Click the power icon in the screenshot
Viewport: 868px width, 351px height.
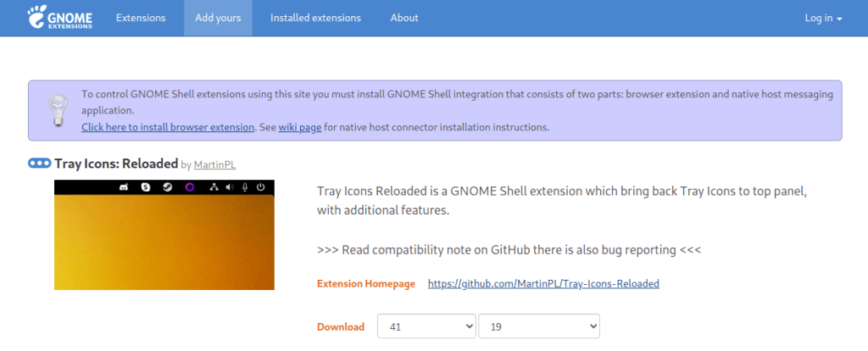tap(261, 187)
